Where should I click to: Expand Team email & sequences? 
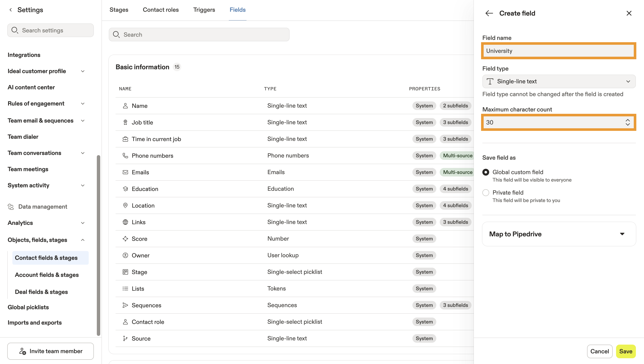(x=83, y=121)
